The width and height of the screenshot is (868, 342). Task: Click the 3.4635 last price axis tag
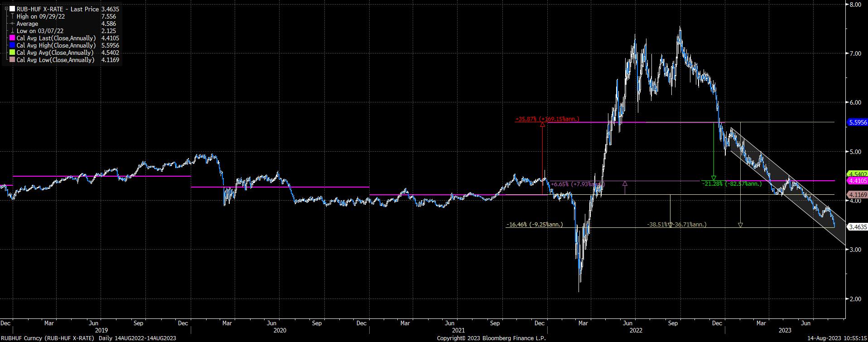click(857, 227)
